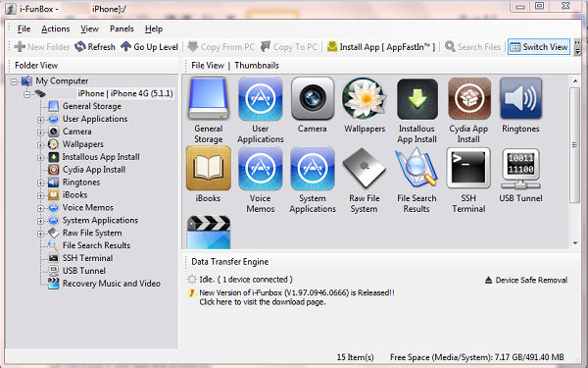Open the clapperboard video thumbnail
This screenshot has width=588, height=368.
click(209, 232)
